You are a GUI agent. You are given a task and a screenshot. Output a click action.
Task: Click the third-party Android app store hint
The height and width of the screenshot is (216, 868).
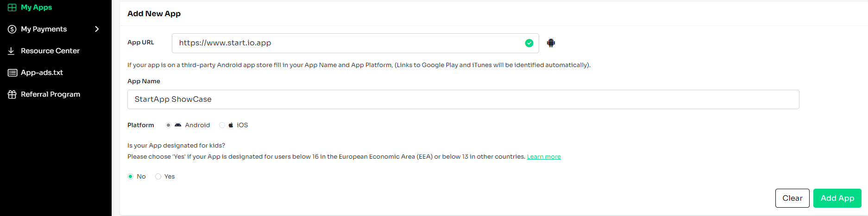point(359,65)
